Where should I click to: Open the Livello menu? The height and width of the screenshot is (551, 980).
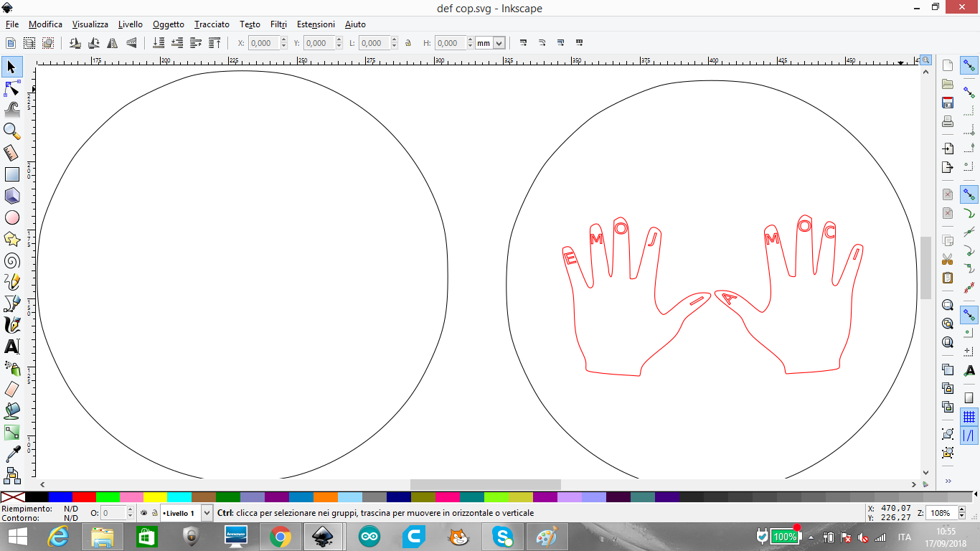point(131,24)
